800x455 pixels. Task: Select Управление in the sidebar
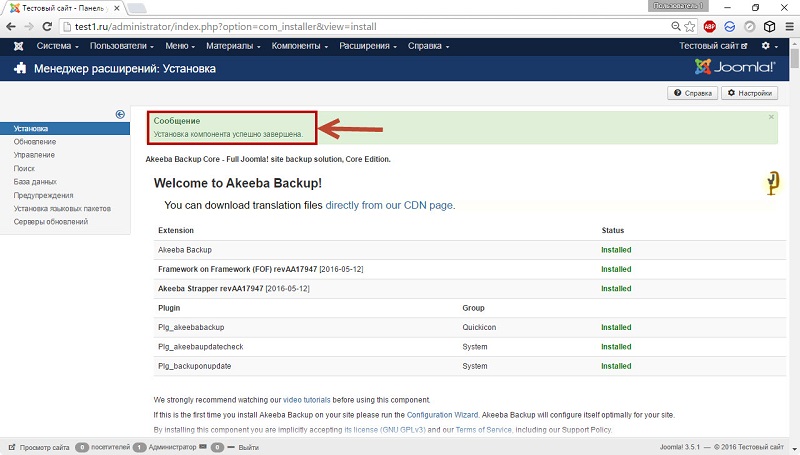click(34, 155)
